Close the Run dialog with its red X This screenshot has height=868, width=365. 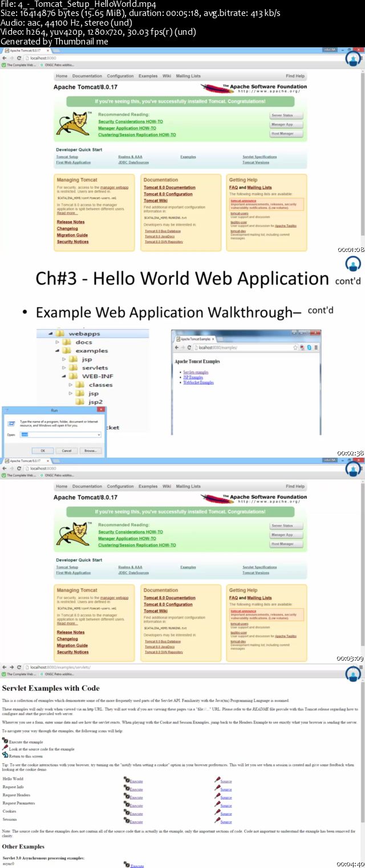pos(101,409)
